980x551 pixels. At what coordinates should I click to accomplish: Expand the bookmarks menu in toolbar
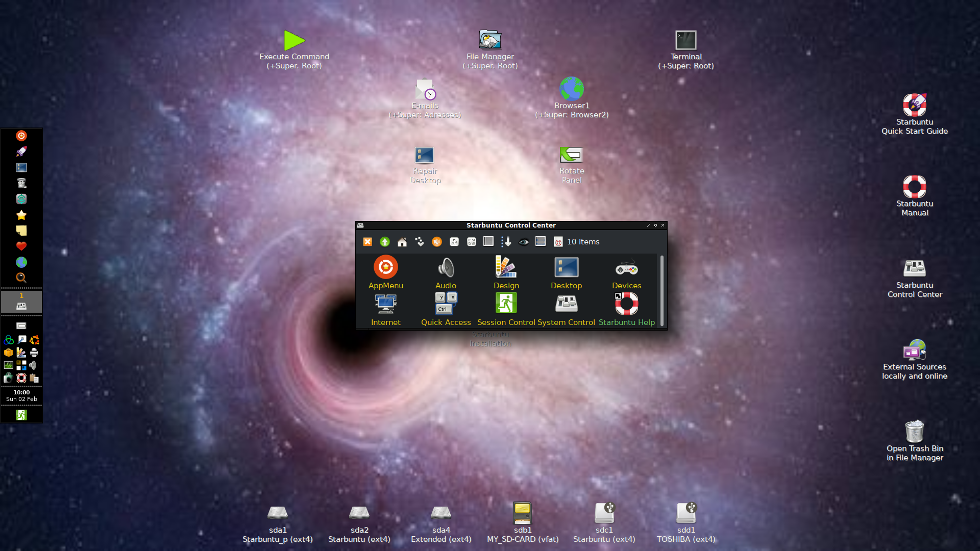[x=420, y=242]
